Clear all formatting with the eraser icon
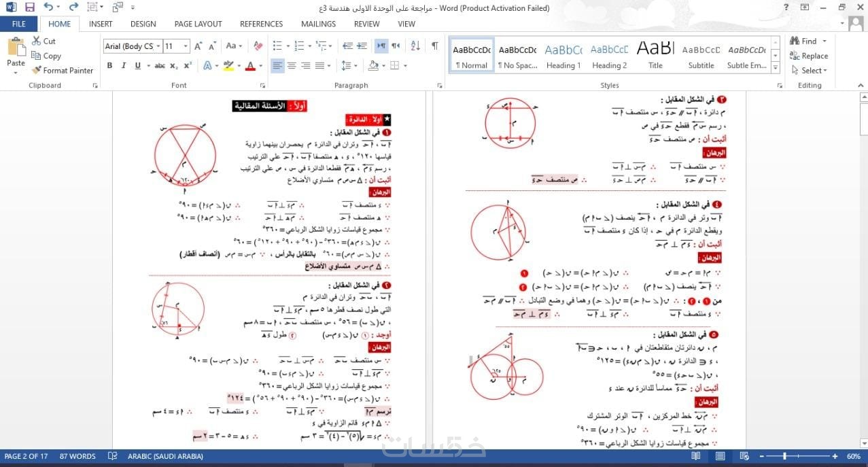Image resolution: width=868 pixels, height=467 pixels. 258,46
